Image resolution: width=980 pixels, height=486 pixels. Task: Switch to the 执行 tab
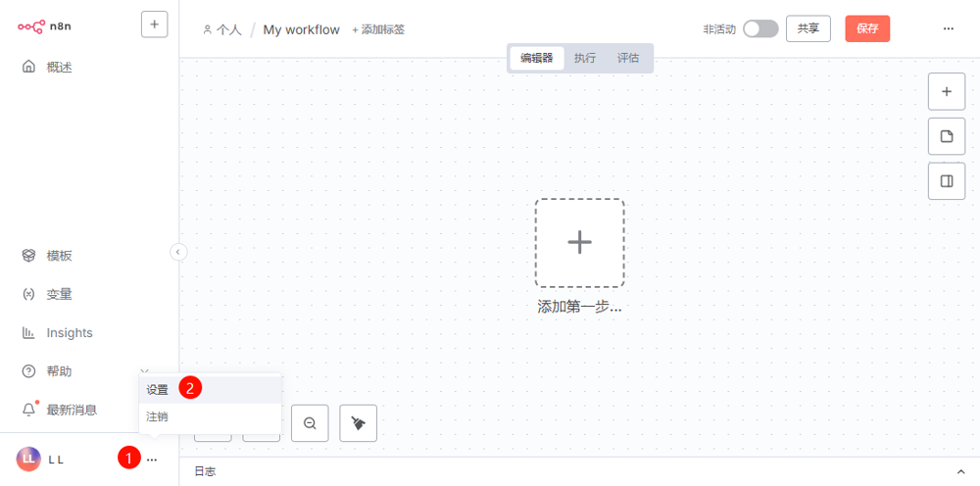(584, 58)
